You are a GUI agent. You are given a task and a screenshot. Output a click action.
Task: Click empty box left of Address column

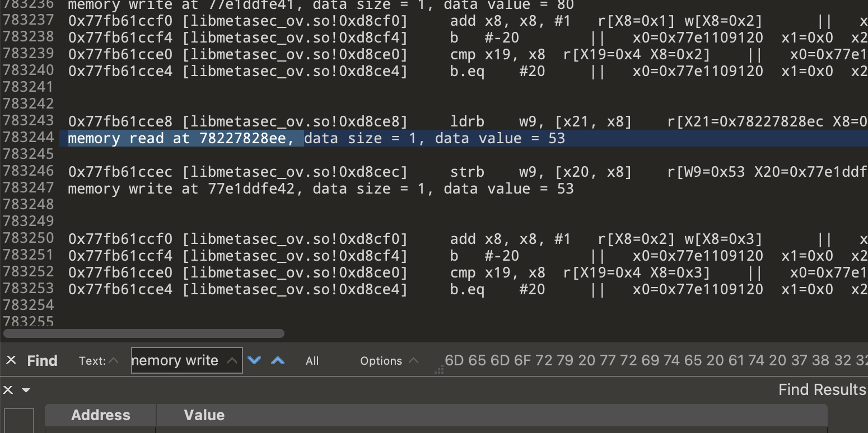pyautogui.click(x=19, y=420)
